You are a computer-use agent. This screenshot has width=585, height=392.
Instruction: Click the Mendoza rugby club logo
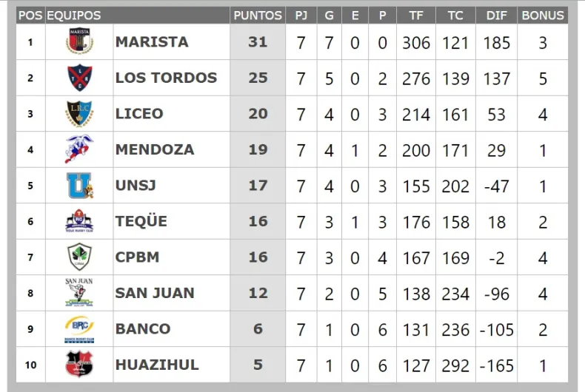point(79,149)
